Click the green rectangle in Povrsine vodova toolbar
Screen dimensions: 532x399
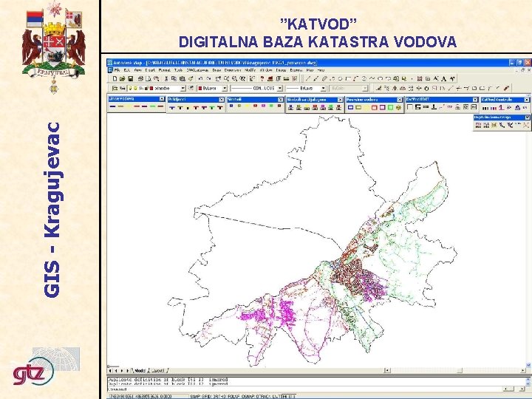tap(390, 108)
